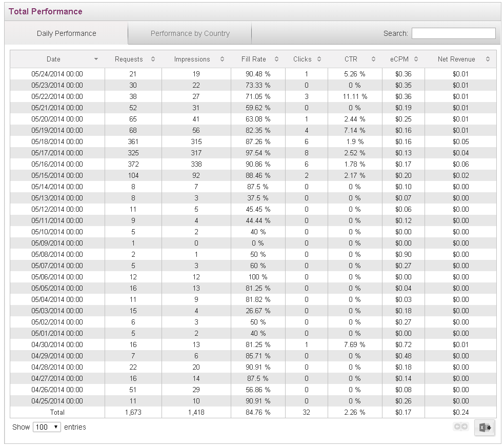Select the Daily Performance tab
504x447 pixels.
pyautogui.click(x=66, y=34)
